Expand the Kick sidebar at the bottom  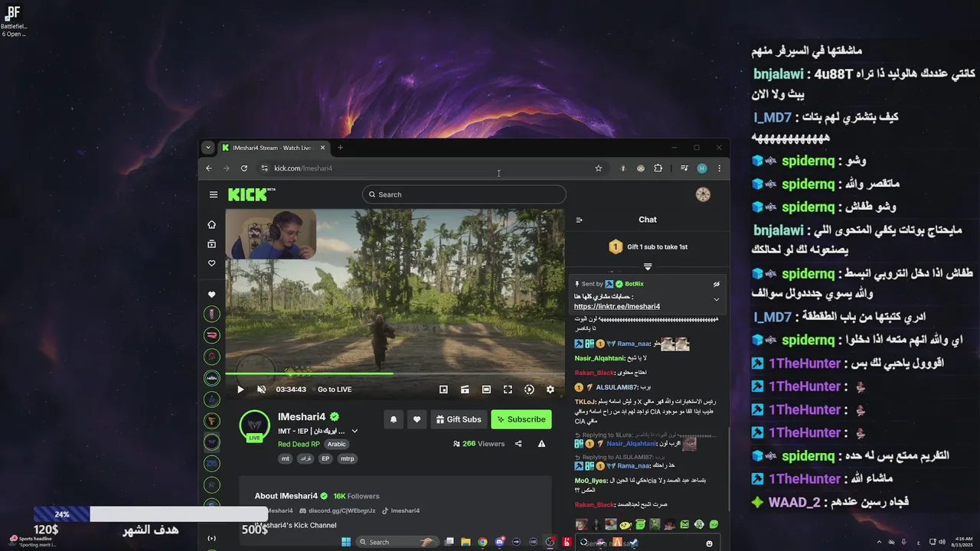tap(212, 538)
